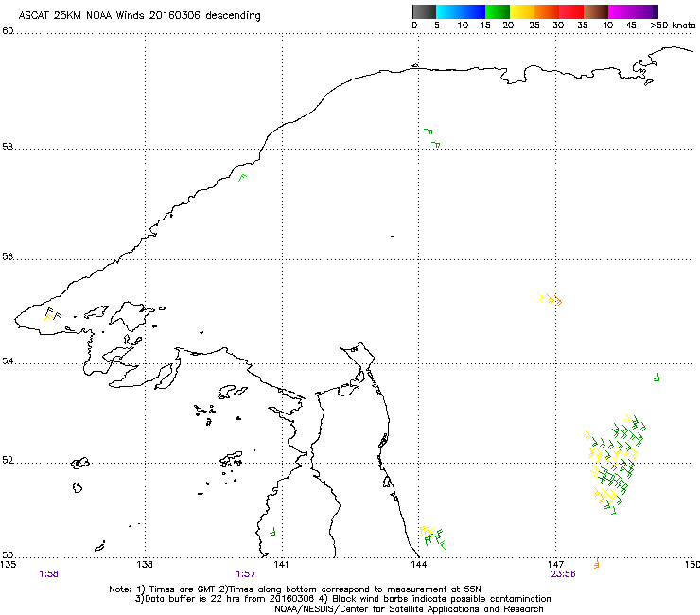Click latitude label 54
Viewport: 700px width, 615px height.
8,360
